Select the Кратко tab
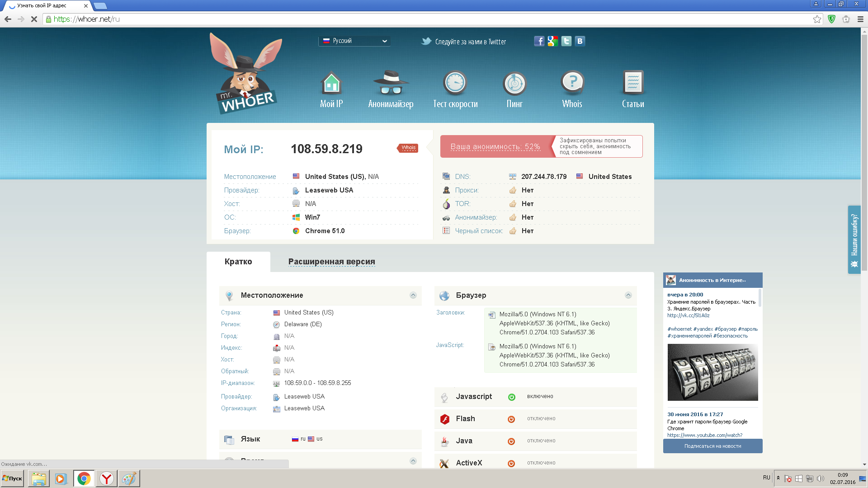868x488 pixels. click(238, 262)
